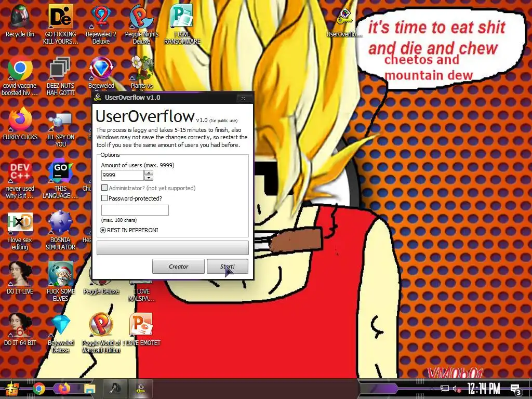Focus the Amount of users field
This screenshot has height=399, width=532.
click(x=123, y=175)
